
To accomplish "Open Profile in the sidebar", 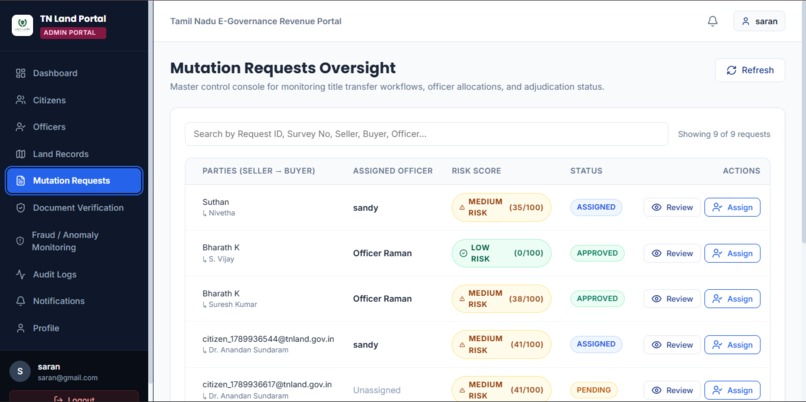I will tap(74, 328).
